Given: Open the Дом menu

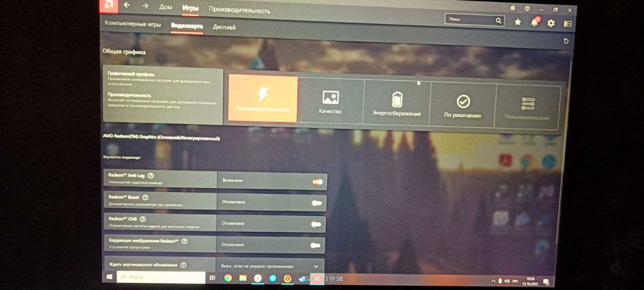Looking at the screenshot, I should (x=166, y=7).
